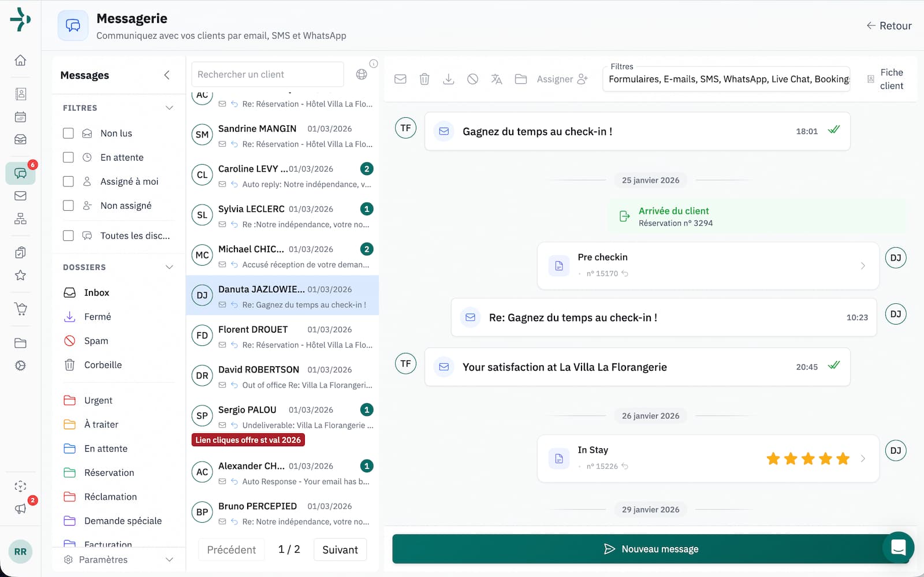Collapse the DOSSIERS section
Image resolution: width=924 pixels, height=577 pixels.
click(x=169, y=267)
